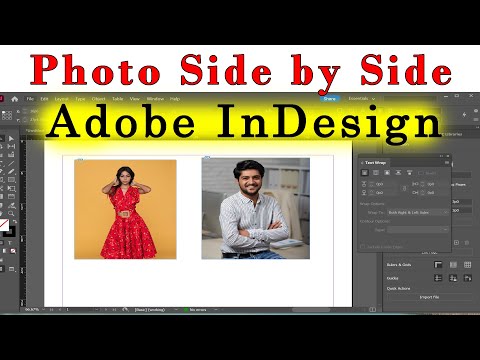Toggle Show Rulers icon in Rulers & Grids

[x=438, y=265]
